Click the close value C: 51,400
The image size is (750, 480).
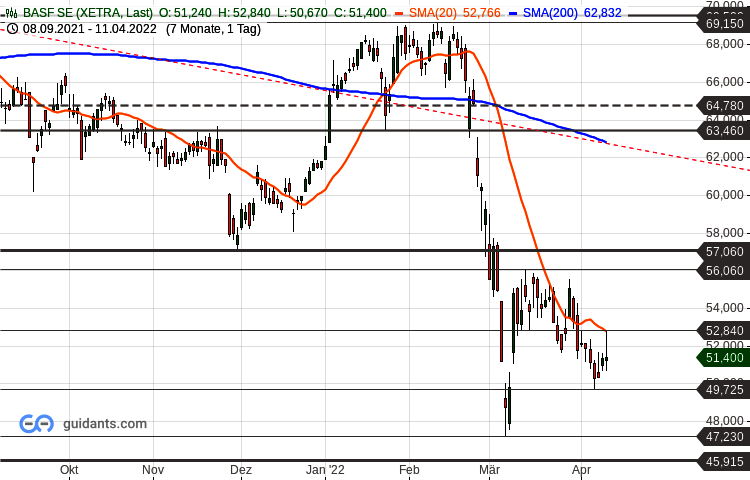(x=360, y=12)
